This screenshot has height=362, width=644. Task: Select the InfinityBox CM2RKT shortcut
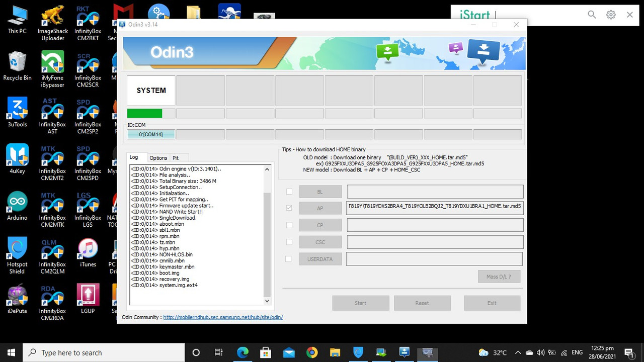pyautogui.click(x=88, y=24)
